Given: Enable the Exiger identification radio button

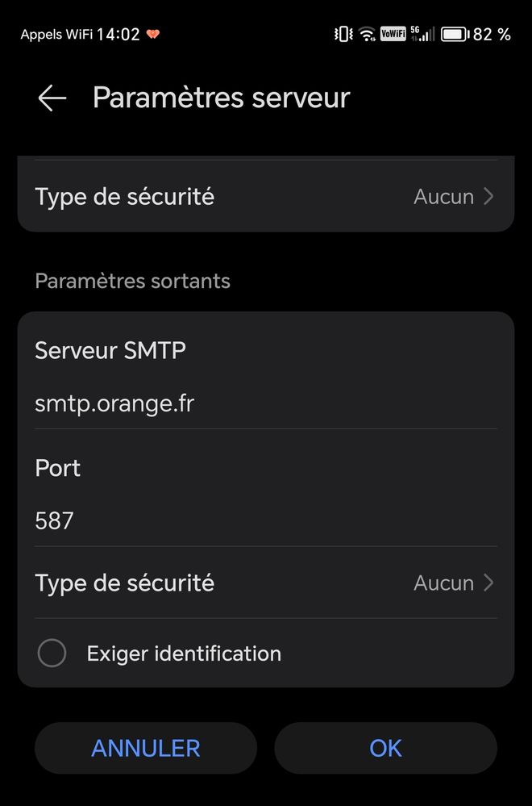Looking at the screenshot, I should coord(52,653).
